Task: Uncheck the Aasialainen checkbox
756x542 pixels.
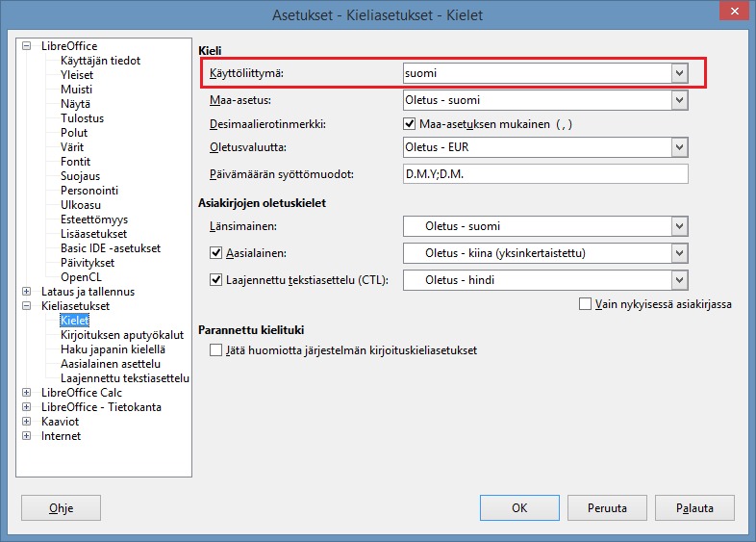Action: pos(216,253)
